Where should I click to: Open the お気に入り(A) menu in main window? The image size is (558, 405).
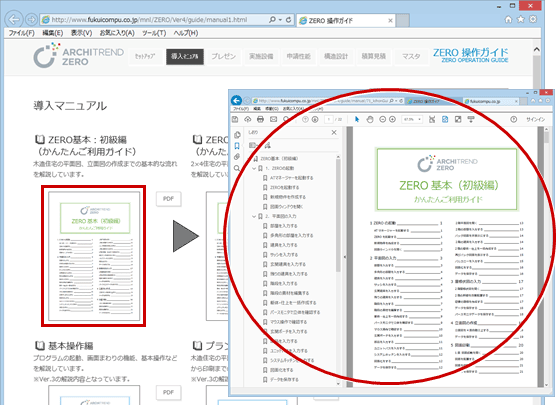[117, 33]
